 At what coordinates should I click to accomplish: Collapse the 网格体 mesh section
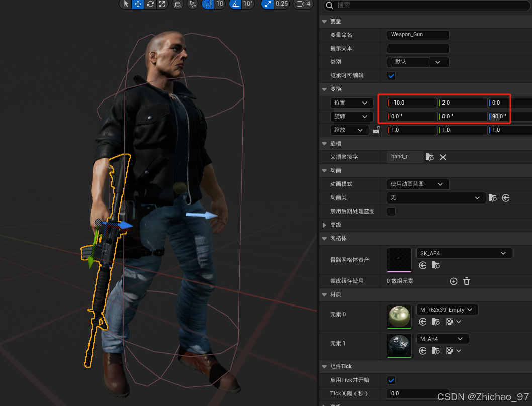tap(324, 239)
